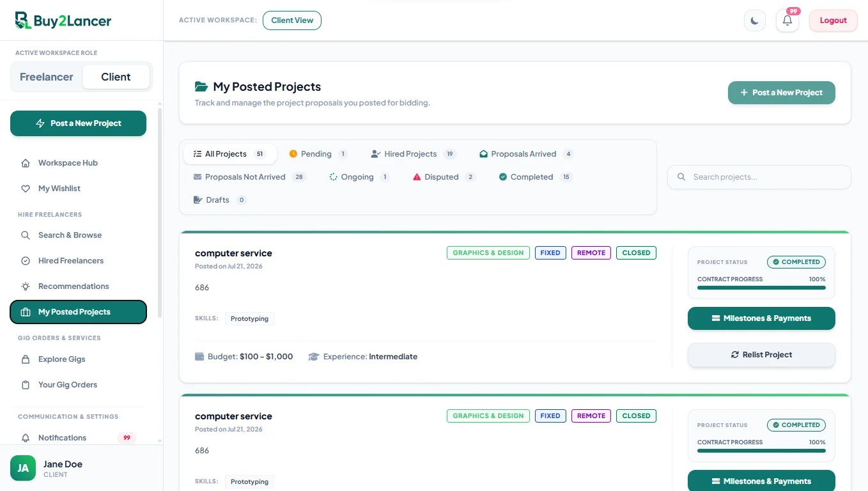
Task: Click the first card's Relist Project button
Action: click(761, 355)
